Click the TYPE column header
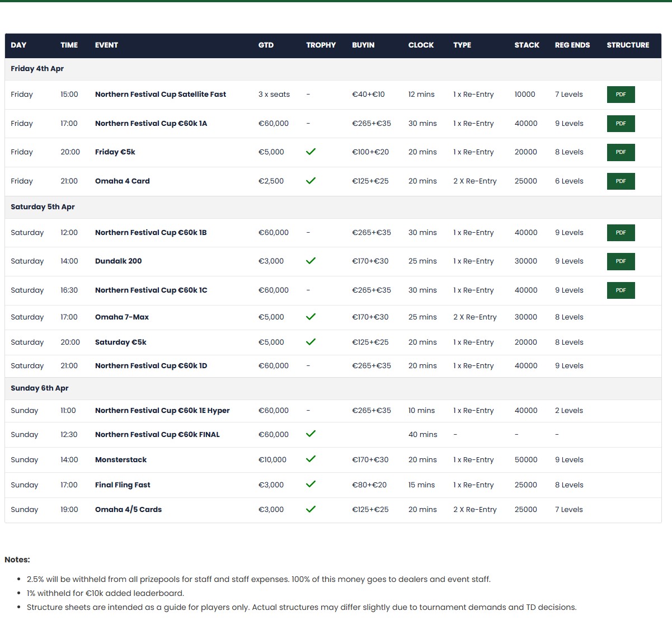The width and height of the screenshot is (672, 634). [462, 45]
